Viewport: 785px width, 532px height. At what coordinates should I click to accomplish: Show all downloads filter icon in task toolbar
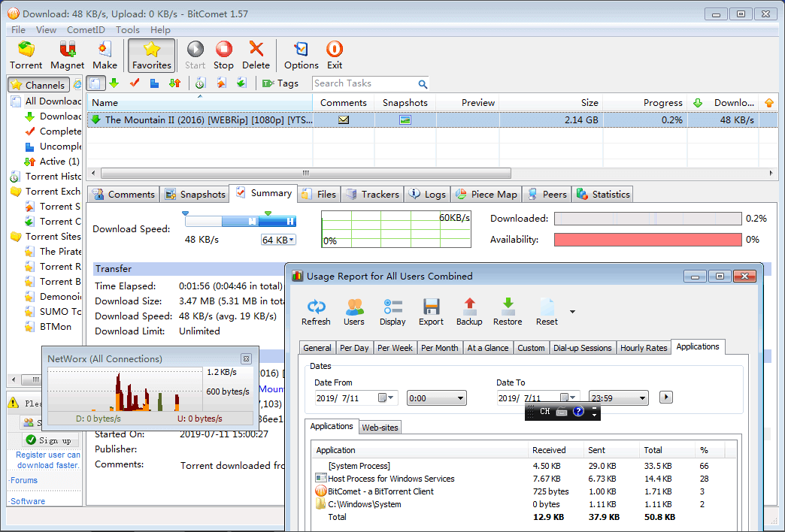(x=95, y=83)
